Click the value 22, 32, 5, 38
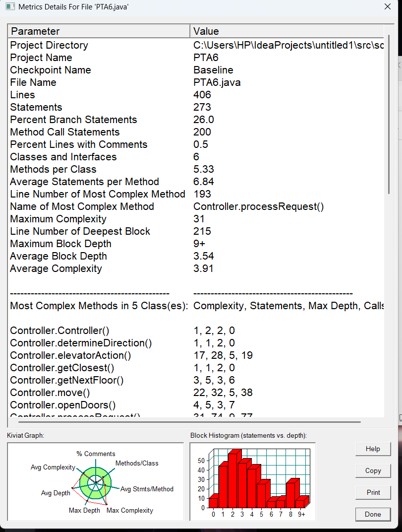The height and width of the screenshot is (532, 402). pyautogui.click(x=223, y=393)
